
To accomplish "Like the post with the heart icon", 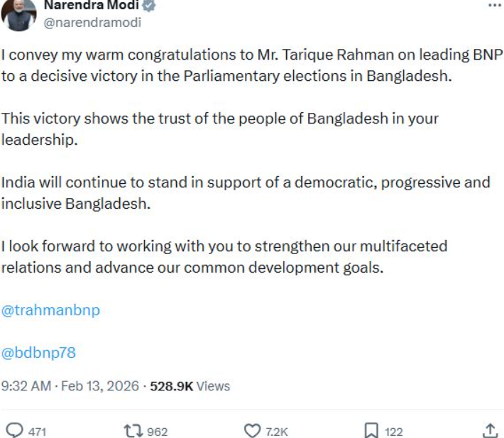I will point(252,430).
